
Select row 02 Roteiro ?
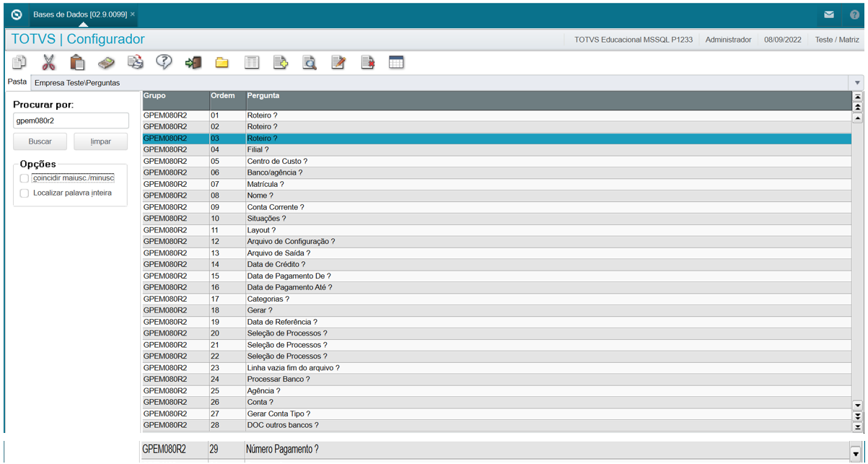point(496,127)
